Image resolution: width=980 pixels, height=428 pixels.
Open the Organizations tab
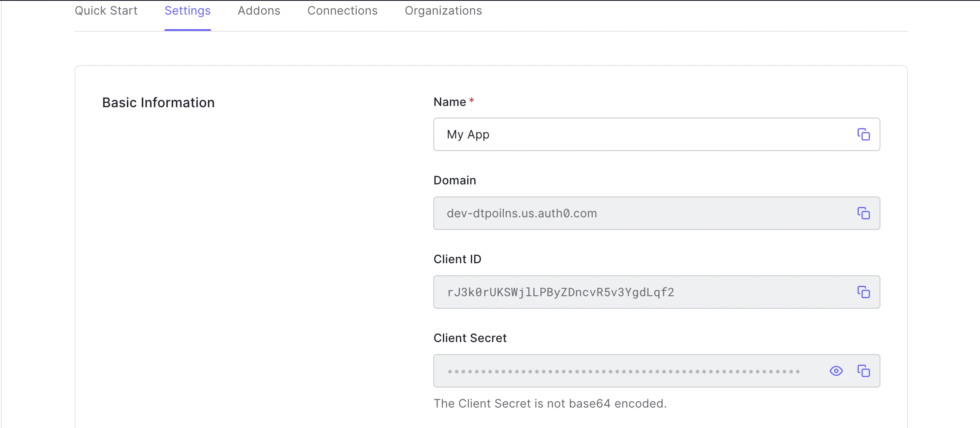(443, 10)
